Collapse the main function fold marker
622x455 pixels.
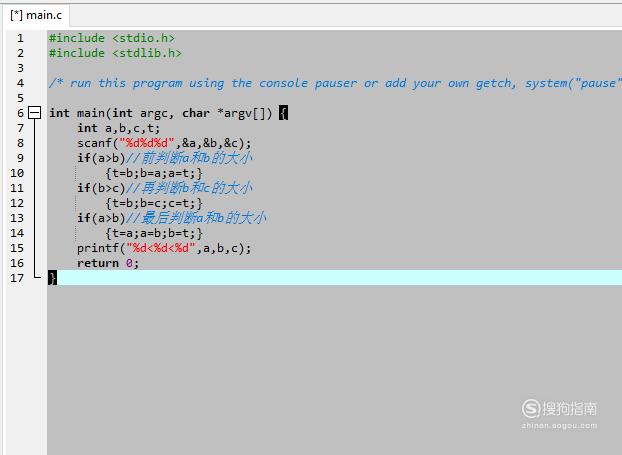tap(35, 113)
